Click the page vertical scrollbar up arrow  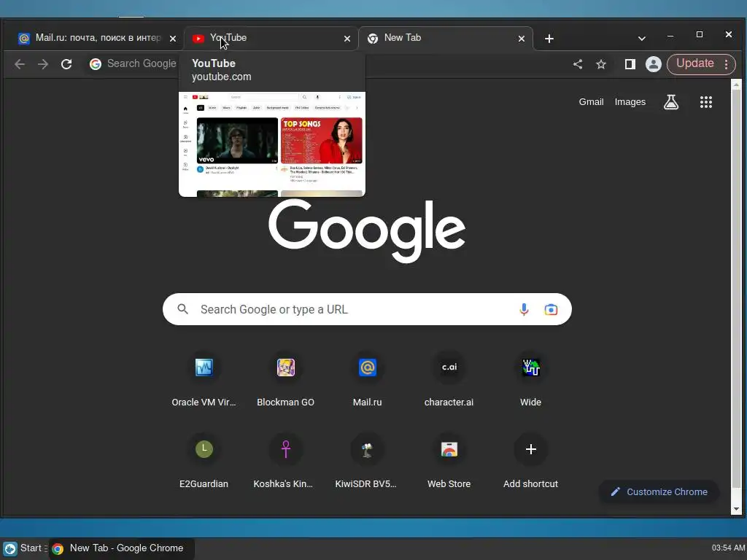coord(736,85)
